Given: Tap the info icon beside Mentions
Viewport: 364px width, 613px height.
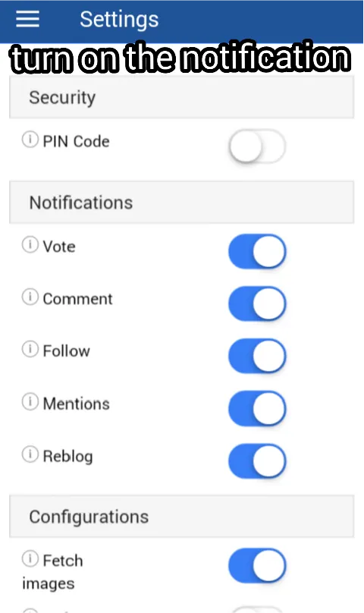Looking at the screenshot, I should click(x=30, y=402).
